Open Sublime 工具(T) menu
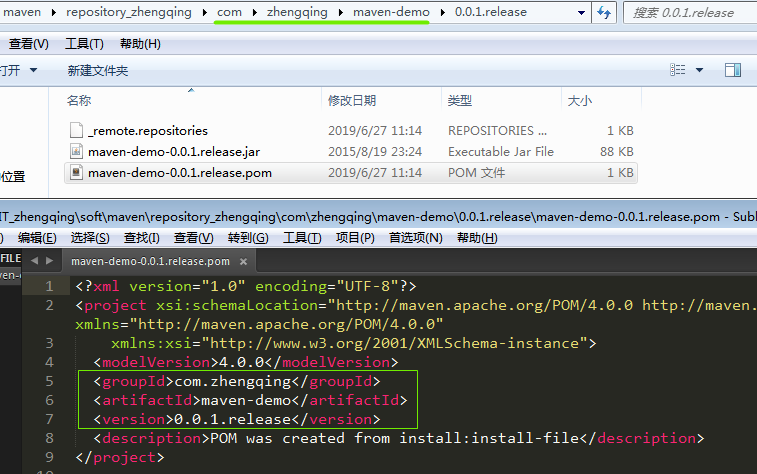The width and height of the screenshot is (757, 474). pyautogui.click(x=302, y=238)
